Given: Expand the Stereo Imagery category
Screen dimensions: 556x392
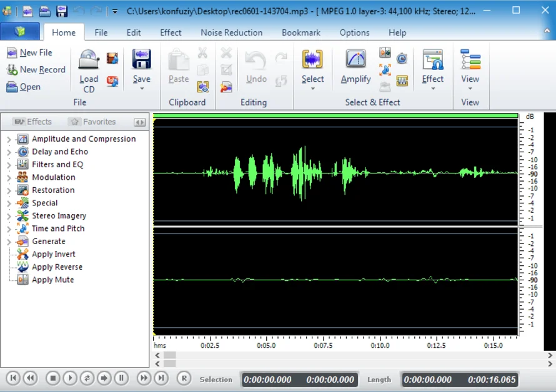Looking at the screenshot, I should [x=9, y=216].
